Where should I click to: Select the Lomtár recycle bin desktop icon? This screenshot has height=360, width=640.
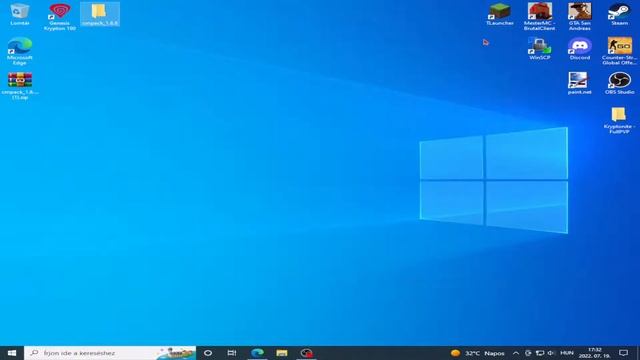pos(20,15)
